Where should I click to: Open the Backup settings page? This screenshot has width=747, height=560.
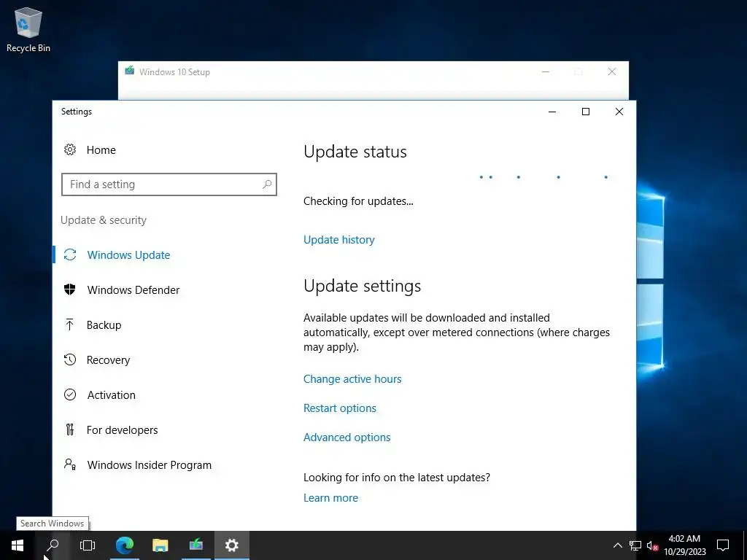(x=104, y=324)
